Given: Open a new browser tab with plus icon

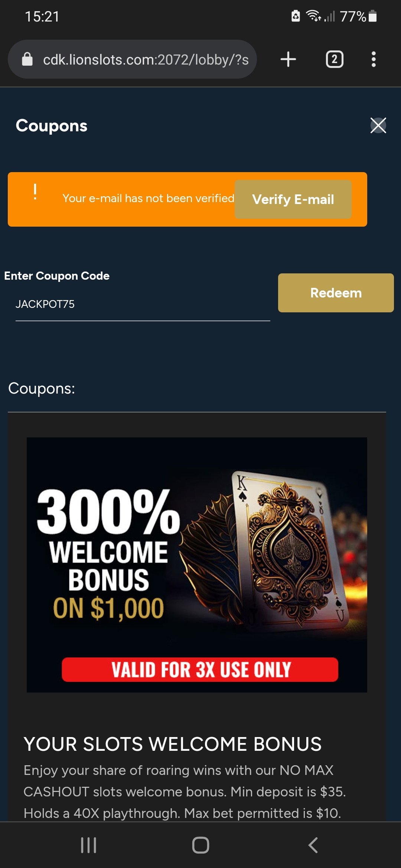Looking at the screenshot, I should pyautogui.click(x=288, y=59).
